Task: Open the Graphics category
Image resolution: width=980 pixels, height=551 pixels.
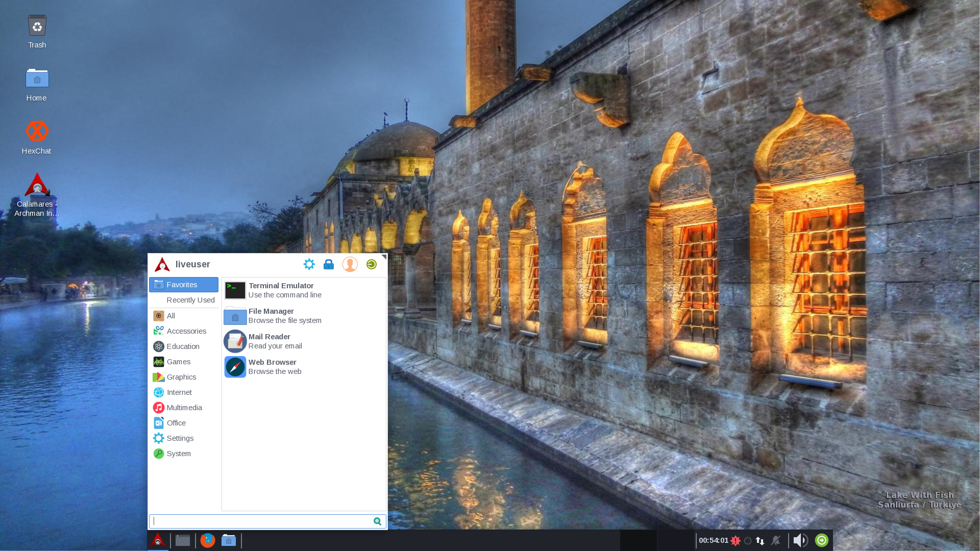Action: click(x=184, y=377)
